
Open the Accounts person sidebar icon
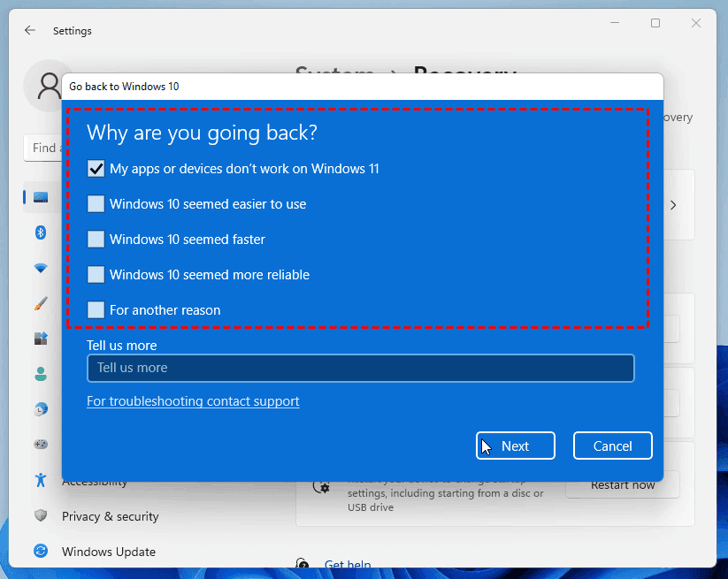41,373
